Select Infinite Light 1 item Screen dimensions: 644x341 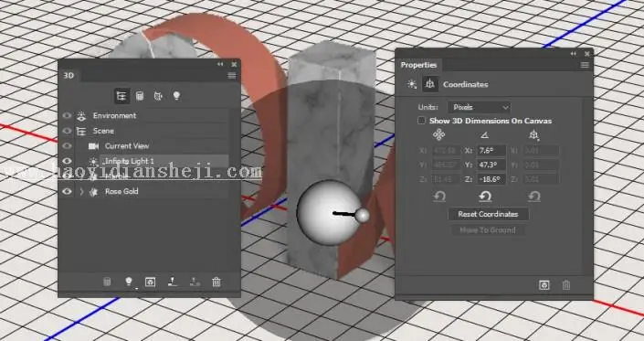pos(129,161)
